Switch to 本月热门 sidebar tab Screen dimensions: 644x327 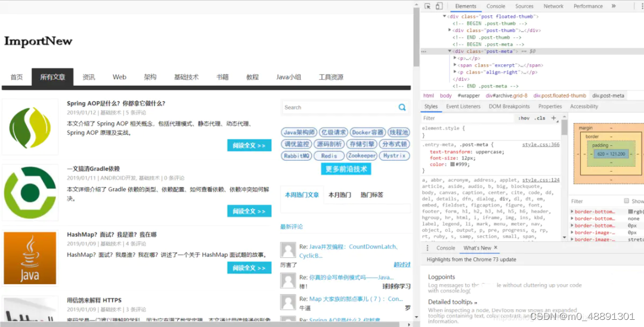[x=339, y=195]
